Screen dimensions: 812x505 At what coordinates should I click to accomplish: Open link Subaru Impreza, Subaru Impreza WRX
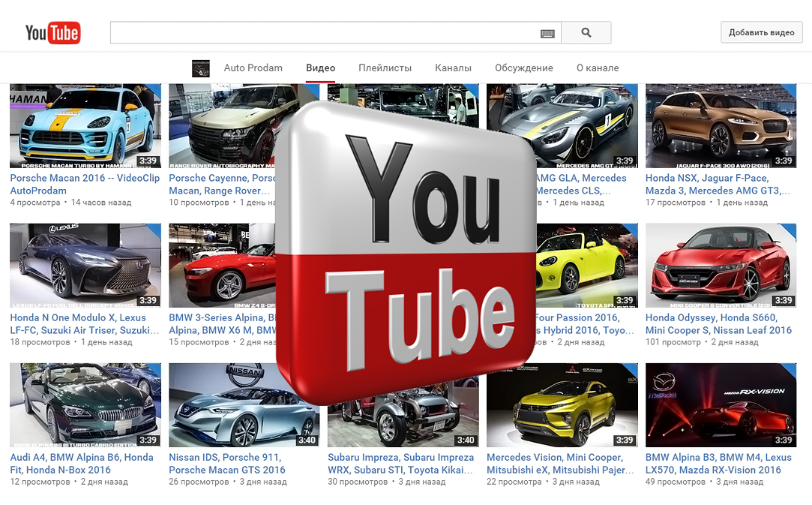coord(401,463)
